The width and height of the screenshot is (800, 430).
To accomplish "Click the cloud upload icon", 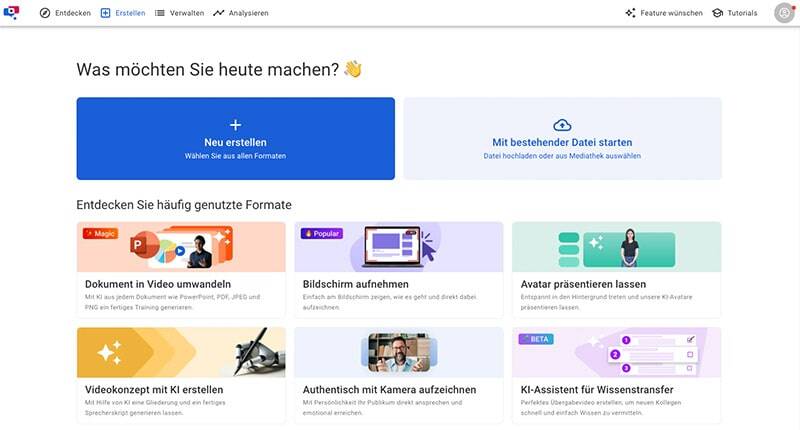I will pyautogui.click(x=562, y=125).
